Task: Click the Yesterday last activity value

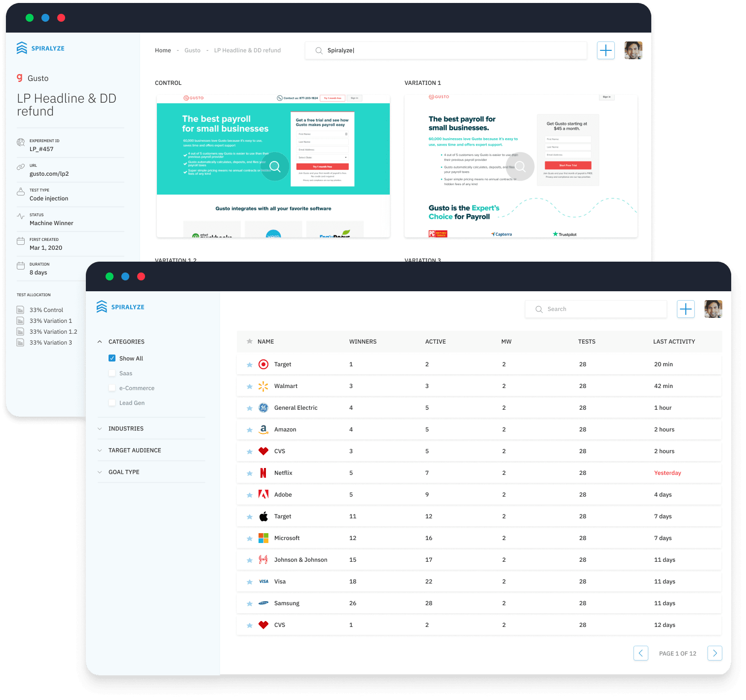Action: pyautogui.click(x=668, y=473)
